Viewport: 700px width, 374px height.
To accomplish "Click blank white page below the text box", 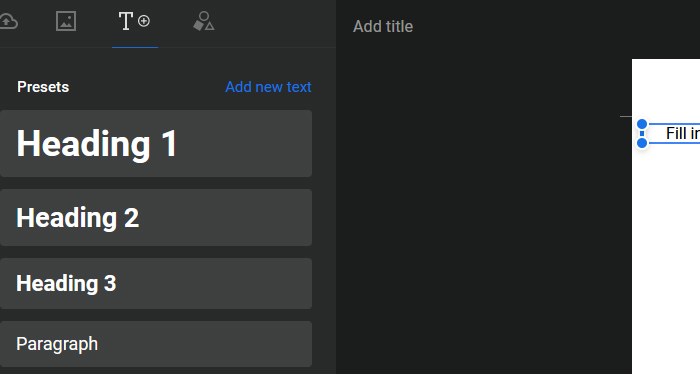I will point(666,259).
